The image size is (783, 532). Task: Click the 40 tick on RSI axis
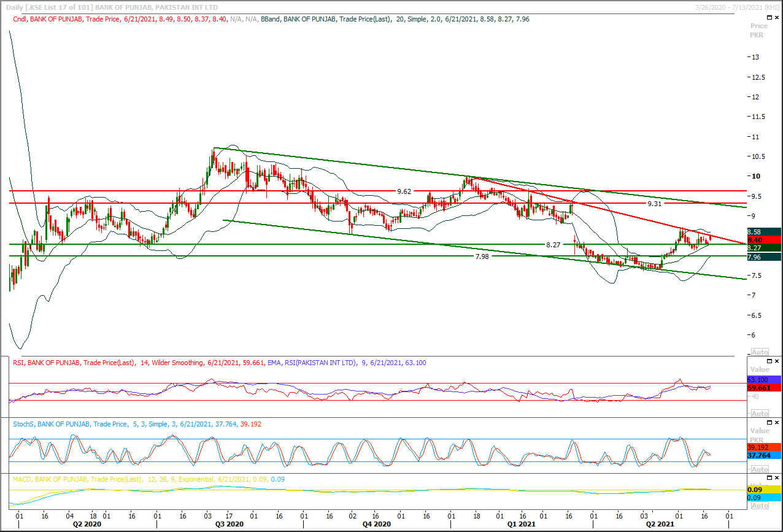(756, 397)
